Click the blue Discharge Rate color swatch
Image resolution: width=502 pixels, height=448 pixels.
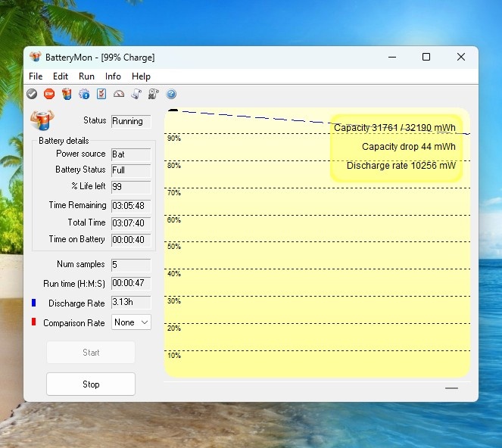coord(34,303)
